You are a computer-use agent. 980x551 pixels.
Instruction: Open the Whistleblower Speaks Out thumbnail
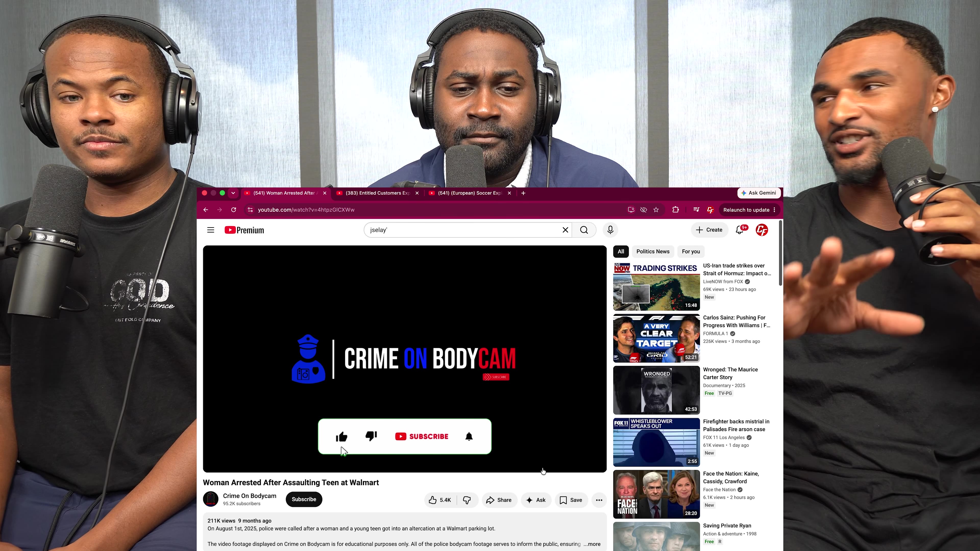[657, 443]
